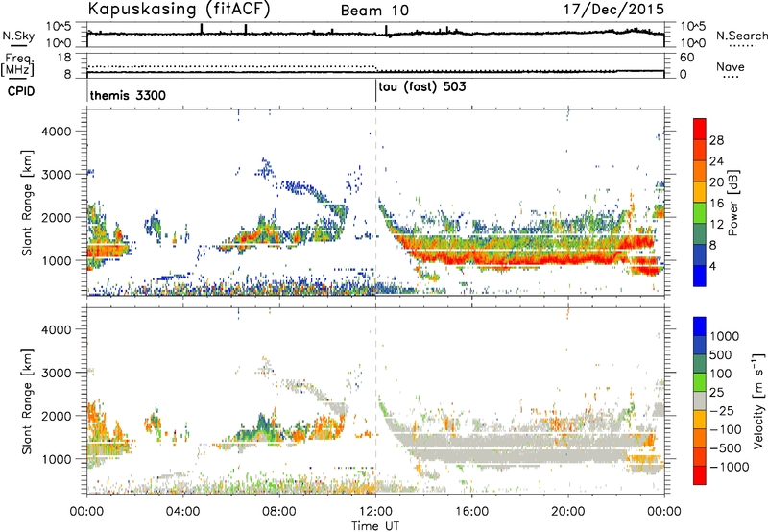
Task: Click the '4' power scale value
Action: 712,266
